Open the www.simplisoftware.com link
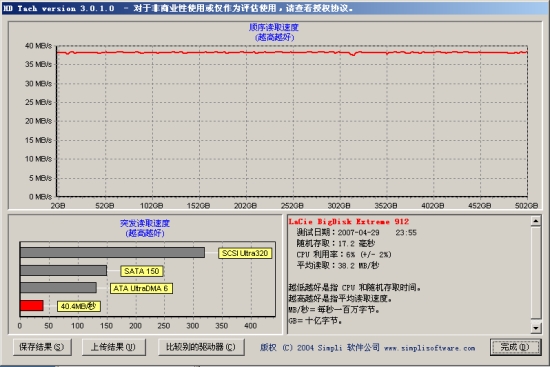550x367 pixels. point(429,348)
